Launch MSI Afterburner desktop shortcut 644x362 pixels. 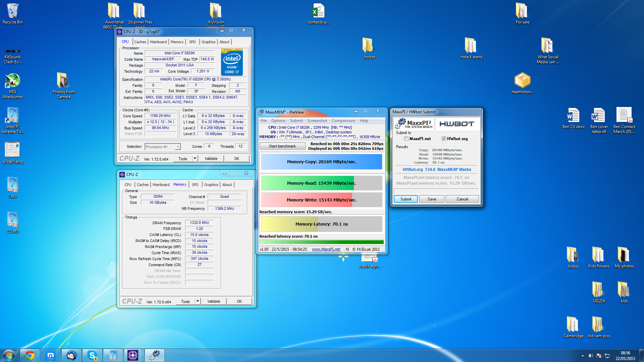point(12,86)
